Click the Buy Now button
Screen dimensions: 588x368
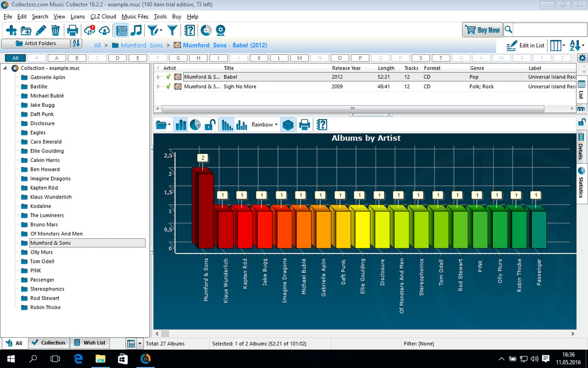click(x=483, y=30)
